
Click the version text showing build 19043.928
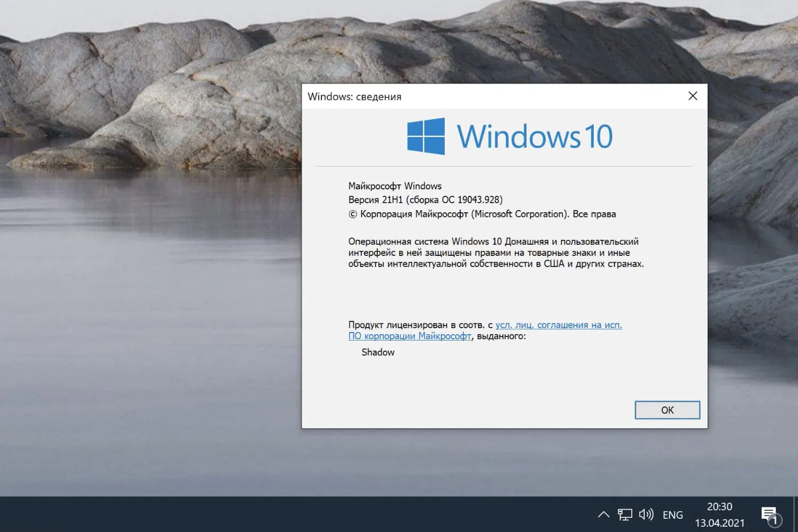coord(425,199)
